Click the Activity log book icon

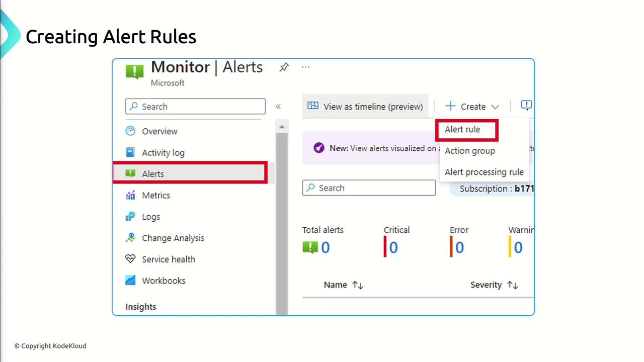tap(130, 152)
